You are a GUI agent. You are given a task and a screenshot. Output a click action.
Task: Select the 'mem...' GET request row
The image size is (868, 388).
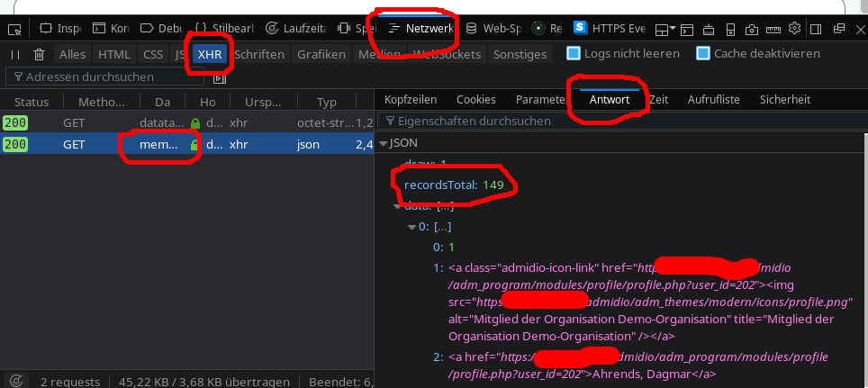pos(158,144)
